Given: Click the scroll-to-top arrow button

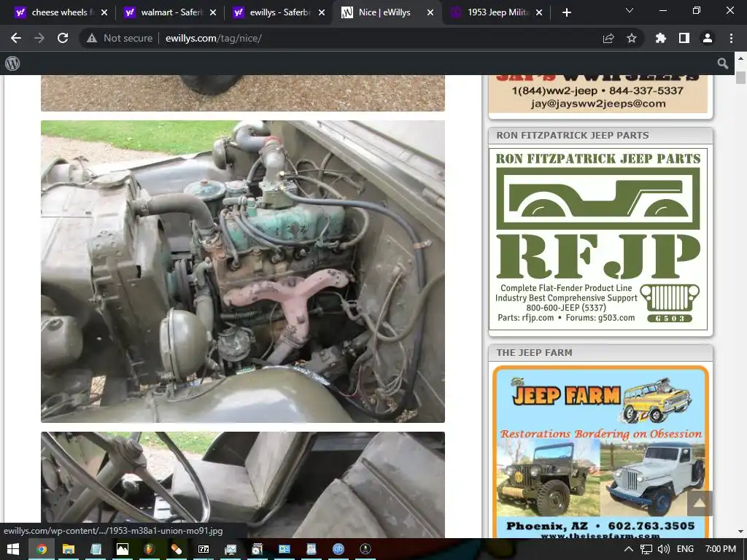Looking at the screenshot, I should 699,502.
